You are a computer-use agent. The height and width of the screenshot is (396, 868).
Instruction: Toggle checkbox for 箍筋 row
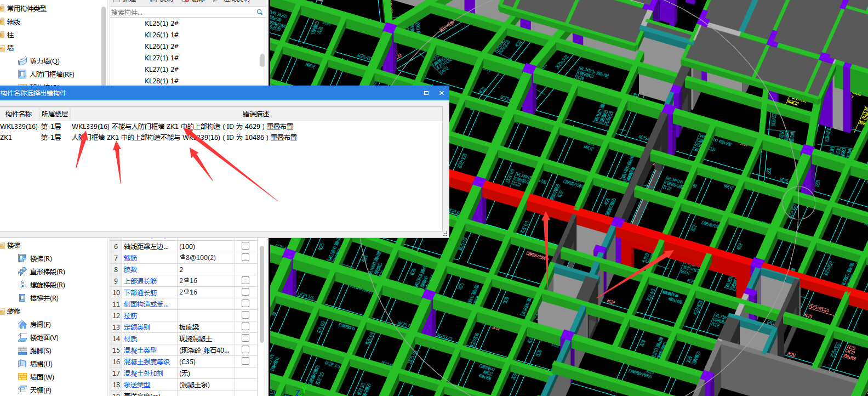pyautogui.click(x=245, y=257)
